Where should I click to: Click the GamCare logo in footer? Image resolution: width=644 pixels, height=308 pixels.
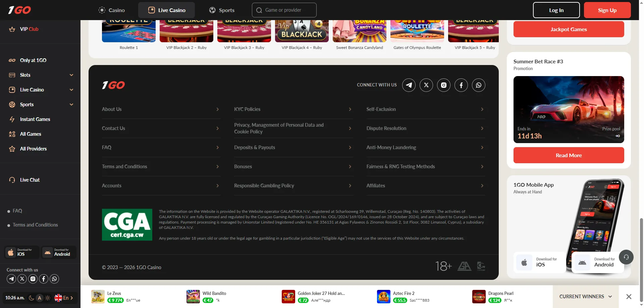pyautogui.click(x=481, y=266)
